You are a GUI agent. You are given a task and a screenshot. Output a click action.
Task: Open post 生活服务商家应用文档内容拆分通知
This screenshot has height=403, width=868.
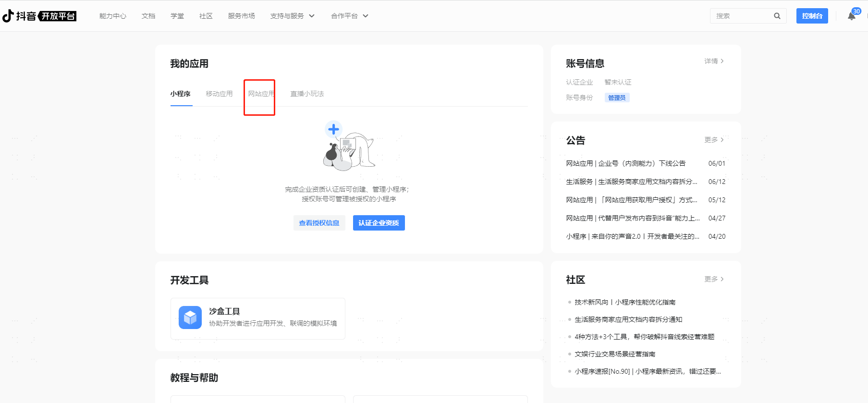[x=628, y=319]
